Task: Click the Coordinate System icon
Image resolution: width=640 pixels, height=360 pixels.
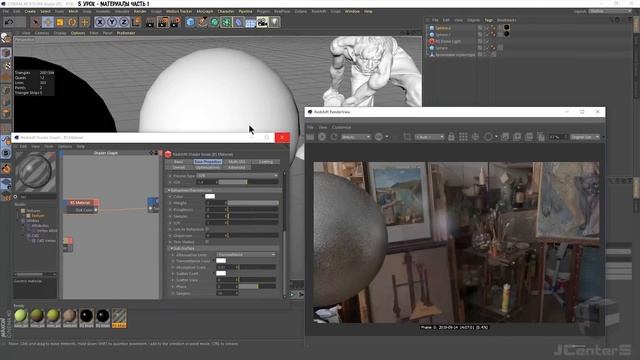Action: (x=136, y=22)
